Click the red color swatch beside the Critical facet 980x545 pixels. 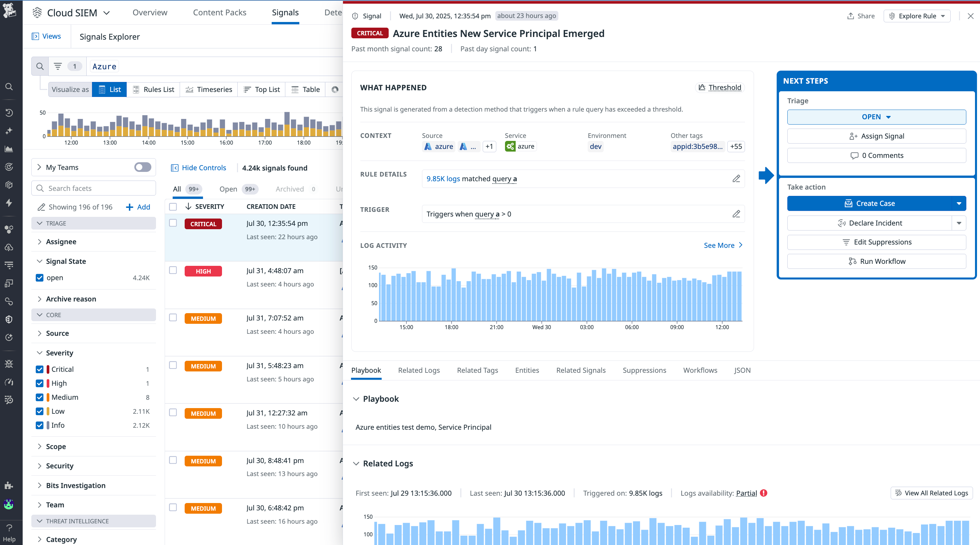[x=47, y=369]
